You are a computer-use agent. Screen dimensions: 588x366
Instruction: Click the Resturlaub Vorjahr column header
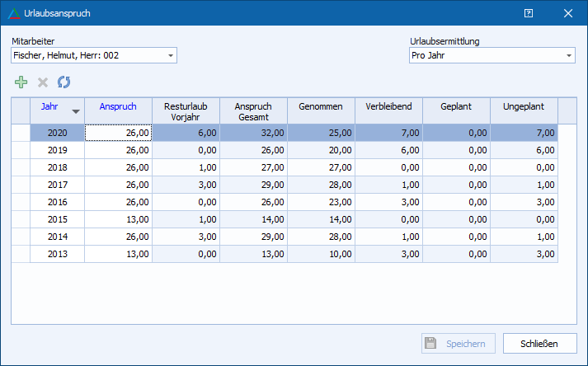click(x=186, y=110)
